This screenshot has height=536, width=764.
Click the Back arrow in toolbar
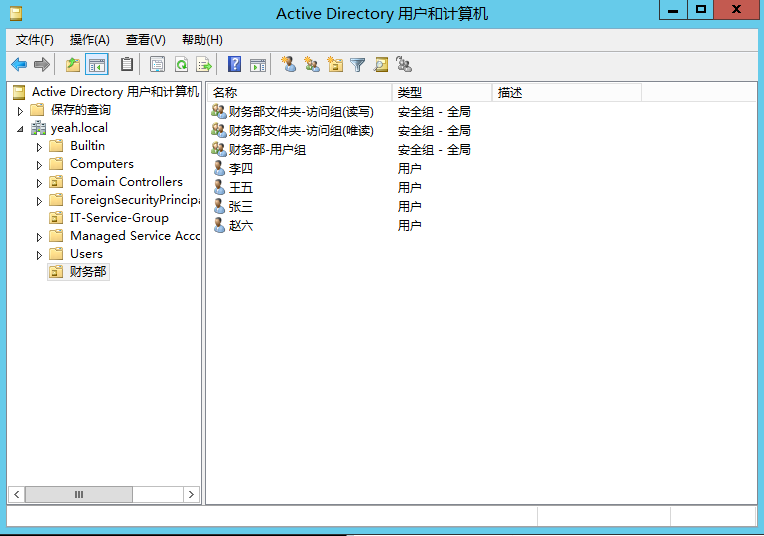tap(19, 64)
